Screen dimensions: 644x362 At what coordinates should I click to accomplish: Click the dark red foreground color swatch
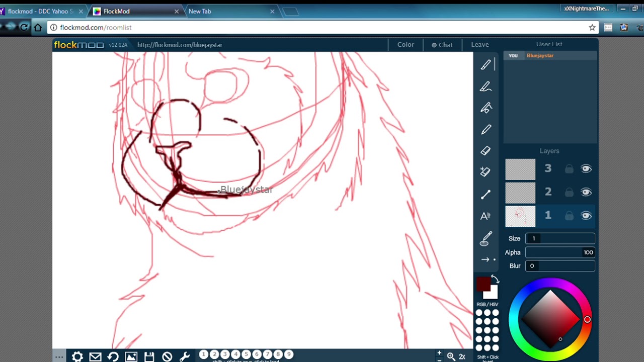pyautogui.click(x=483, y=284)
